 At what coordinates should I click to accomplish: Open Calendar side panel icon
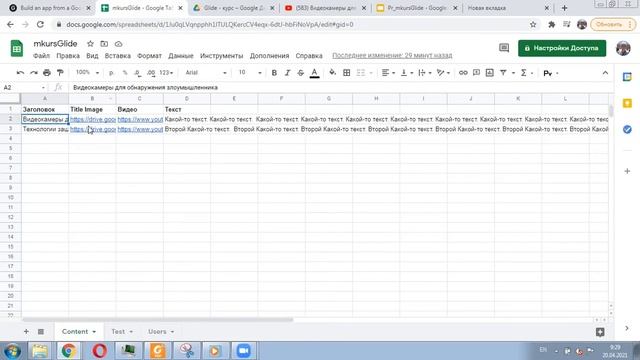(627, 77)
